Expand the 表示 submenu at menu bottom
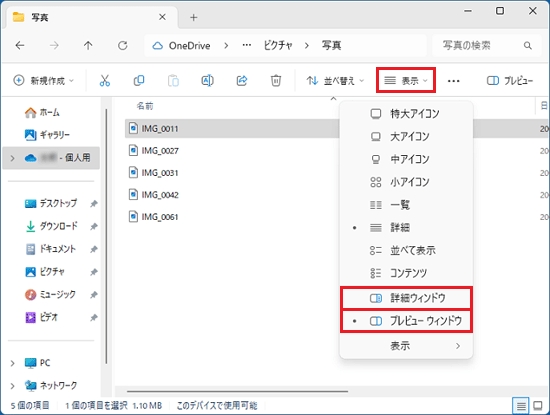 click(x=407, y=346)
